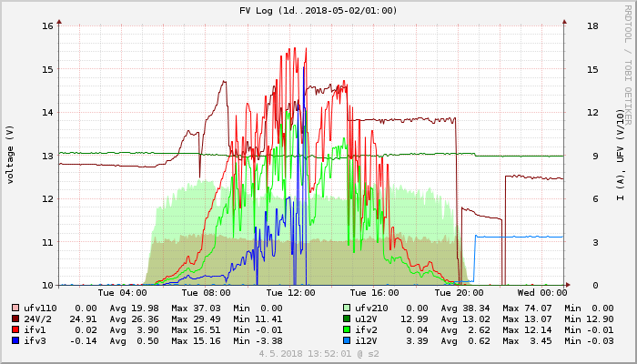Click the ufv110 'Avg 19.98' value
The image size is (637, 364).
(x=134, y=308)
